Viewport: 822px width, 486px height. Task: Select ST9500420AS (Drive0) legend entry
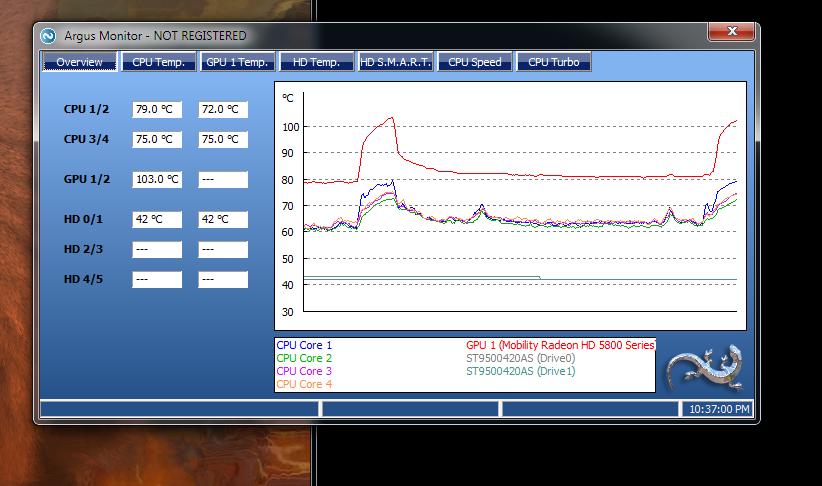[x=521, y=358]
